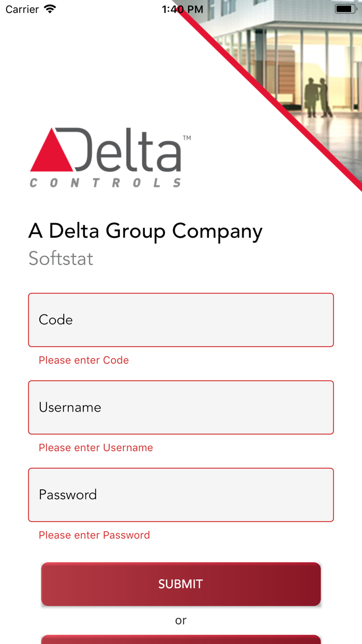This screenshot has width=362, height=644.
Task: Tap the "Please enter Username" error text
Action: (x=96, y=448)
